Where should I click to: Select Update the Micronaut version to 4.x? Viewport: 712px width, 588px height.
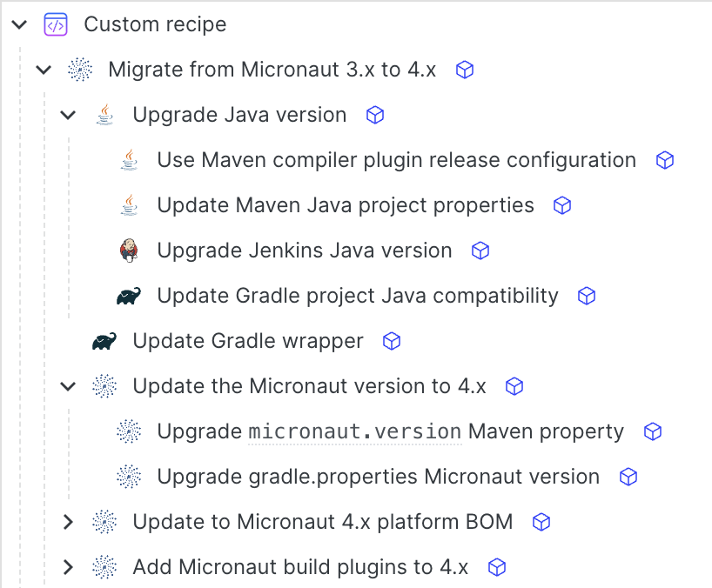pyautogui.click(x=309, y=386)
